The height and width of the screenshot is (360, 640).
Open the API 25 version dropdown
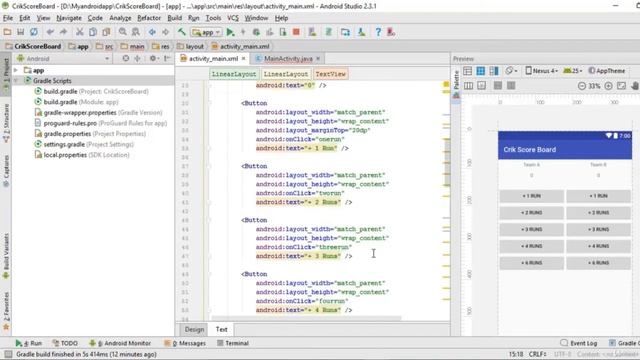(x=572, y=71)
